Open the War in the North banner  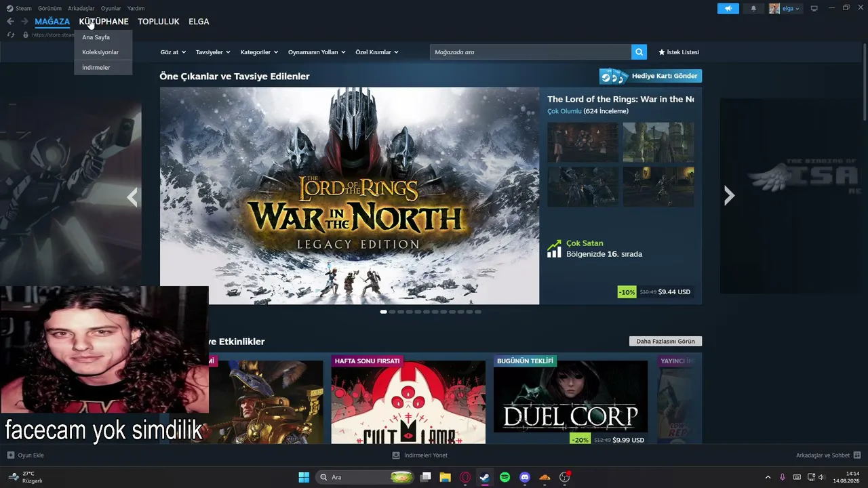coord(349,196)
